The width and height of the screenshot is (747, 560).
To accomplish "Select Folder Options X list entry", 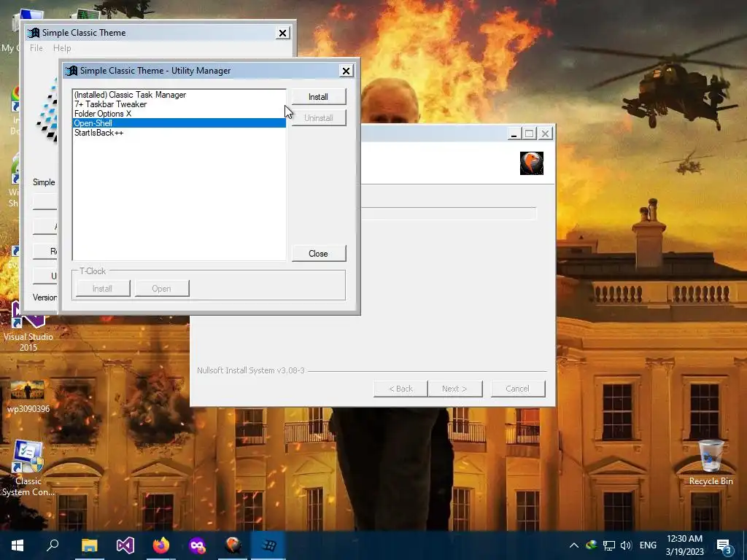I will pyautogui.click(x=179, y=114).
